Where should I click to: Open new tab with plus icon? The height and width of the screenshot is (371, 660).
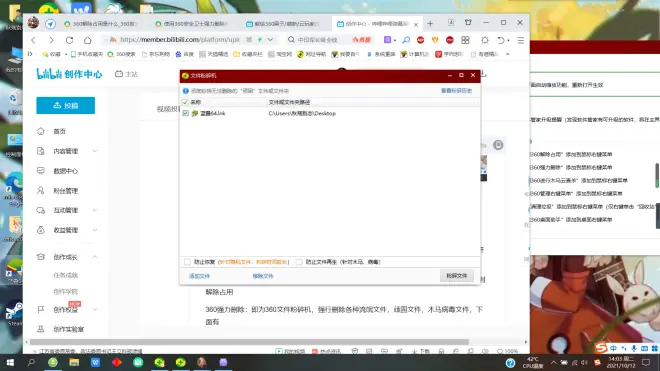coord(430,24)
